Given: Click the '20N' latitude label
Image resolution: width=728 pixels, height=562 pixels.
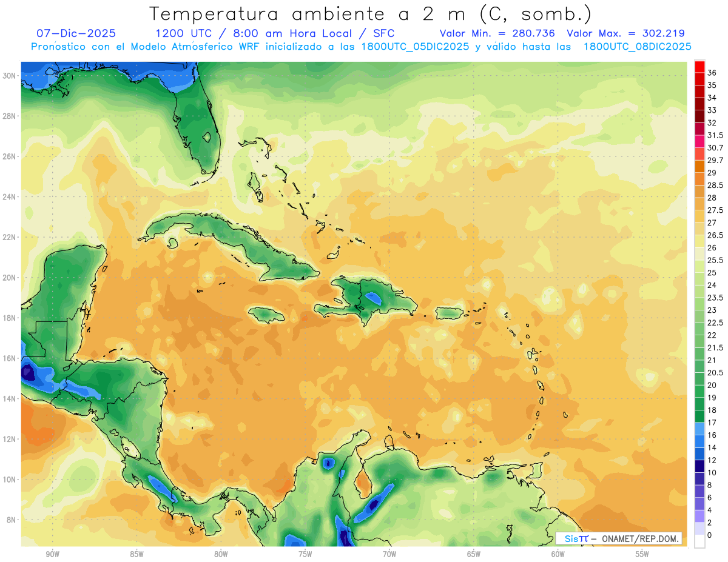Looking at the screenshot, I should pyautogui.click(x=10, y=278).
